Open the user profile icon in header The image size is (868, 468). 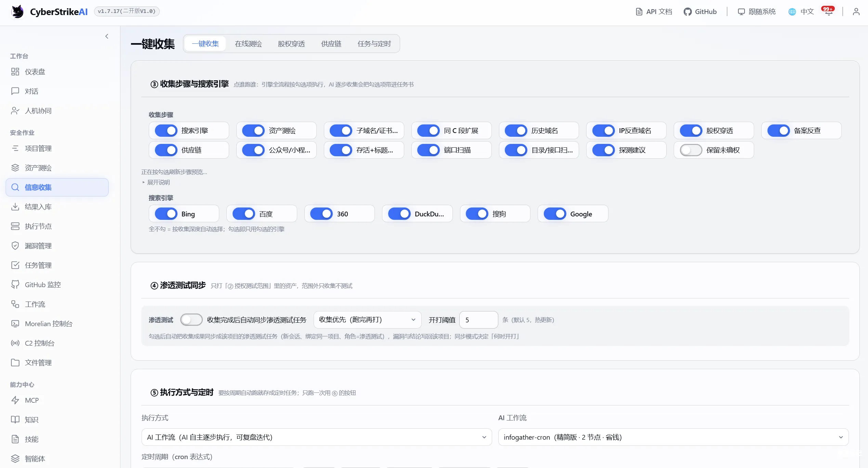click(856, 12)
